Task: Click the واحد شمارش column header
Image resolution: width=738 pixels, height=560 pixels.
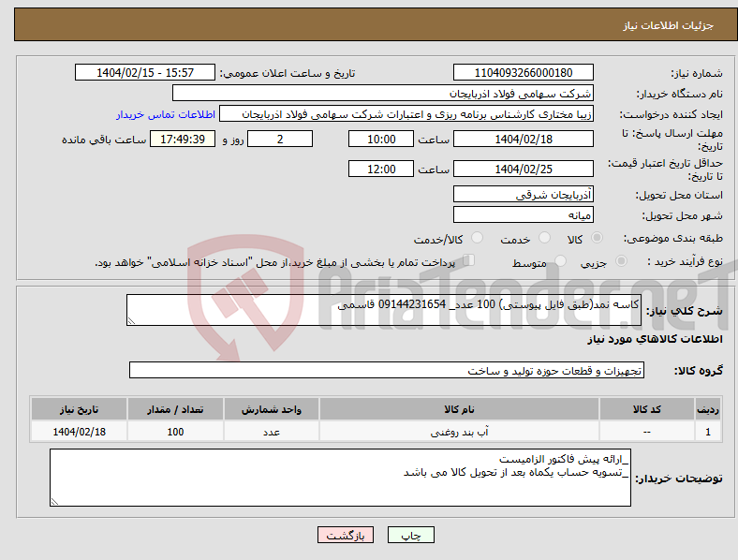Action: [x=272, y=409]
